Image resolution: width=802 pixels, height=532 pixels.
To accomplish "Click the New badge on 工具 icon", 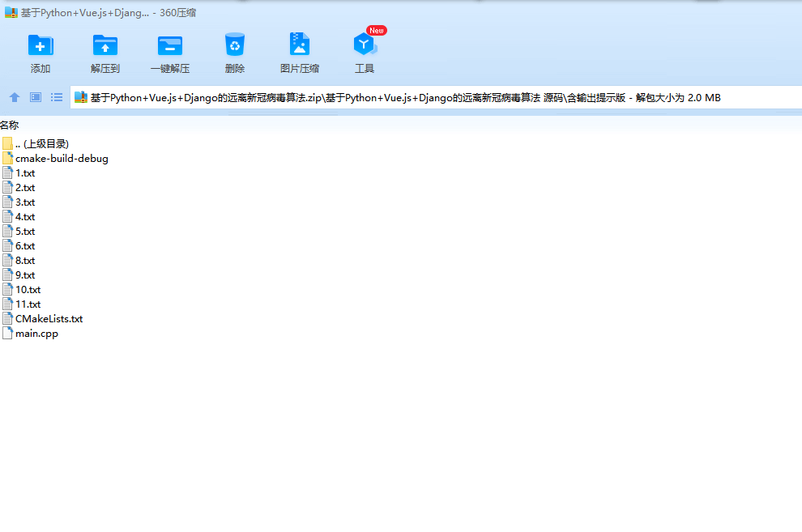I will (x=377, y=31).
